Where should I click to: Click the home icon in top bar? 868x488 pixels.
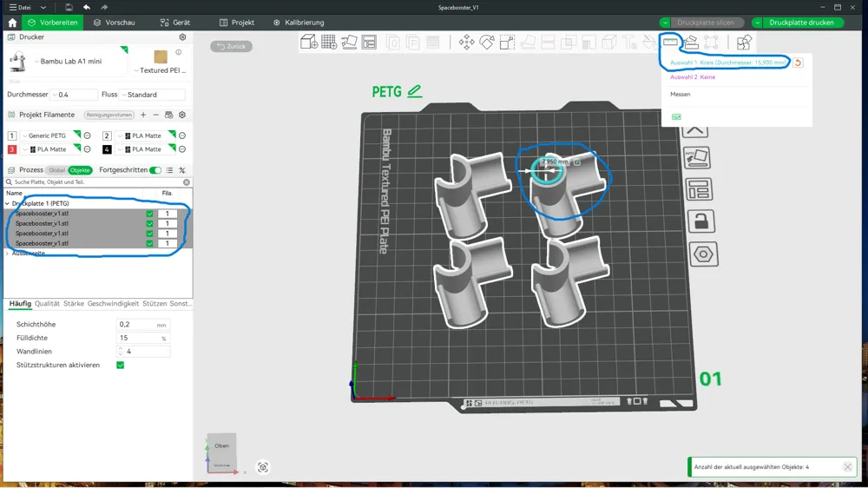click(x=12, y=23)
